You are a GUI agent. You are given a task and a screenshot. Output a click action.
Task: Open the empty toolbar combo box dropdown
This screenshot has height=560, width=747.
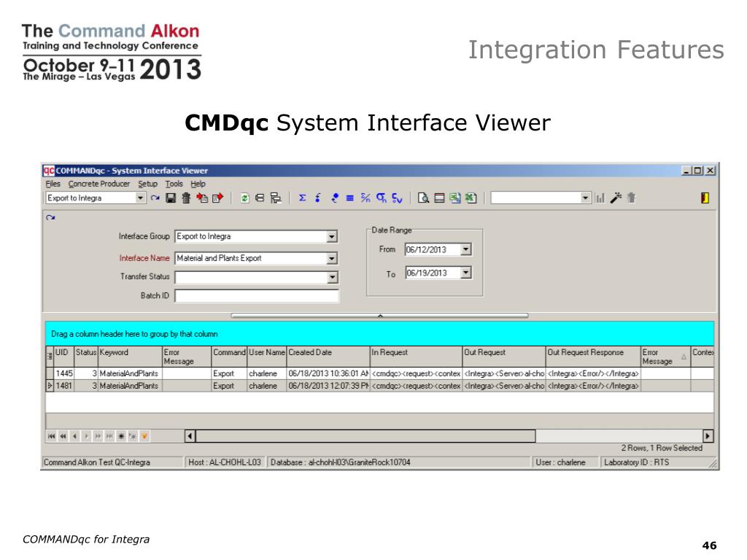point(586,198)
